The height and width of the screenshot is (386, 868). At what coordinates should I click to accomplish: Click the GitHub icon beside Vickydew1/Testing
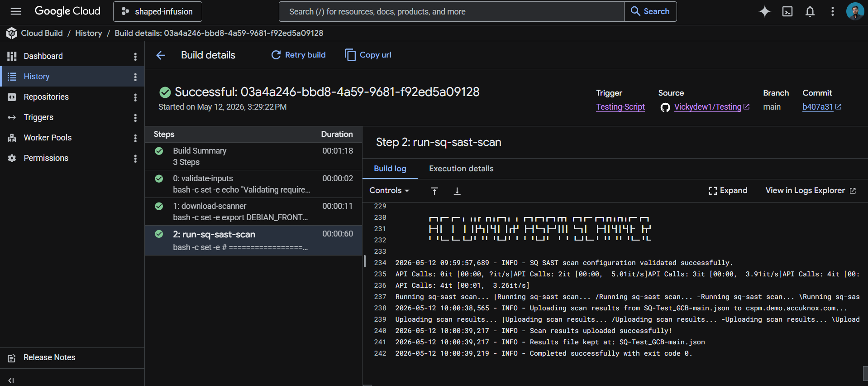click(665, 107)
